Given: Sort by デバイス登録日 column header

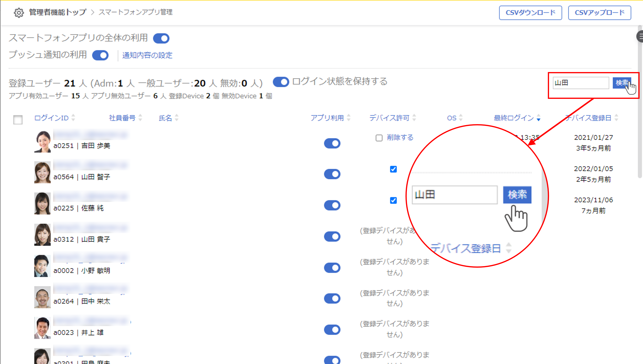Looking at the screenshot, I should pyautogui.click(x=591, y=118).
